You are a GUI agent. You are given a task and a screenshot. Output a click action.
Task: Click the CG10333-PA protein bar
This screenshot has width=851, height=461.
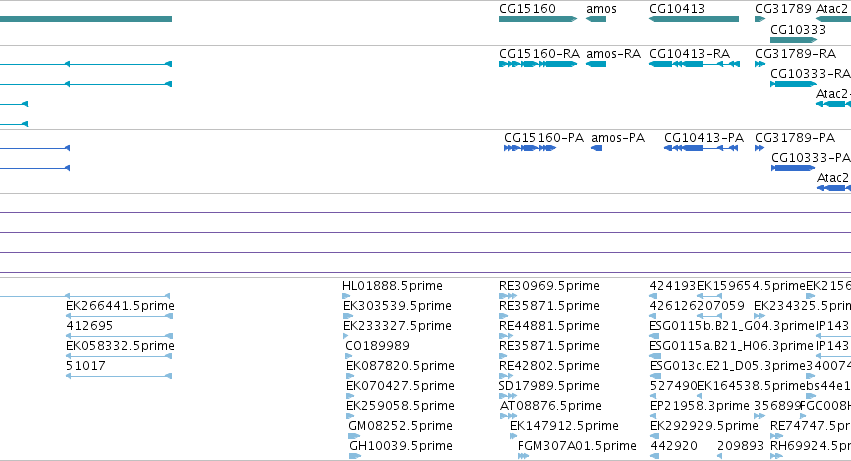point(793,168)
